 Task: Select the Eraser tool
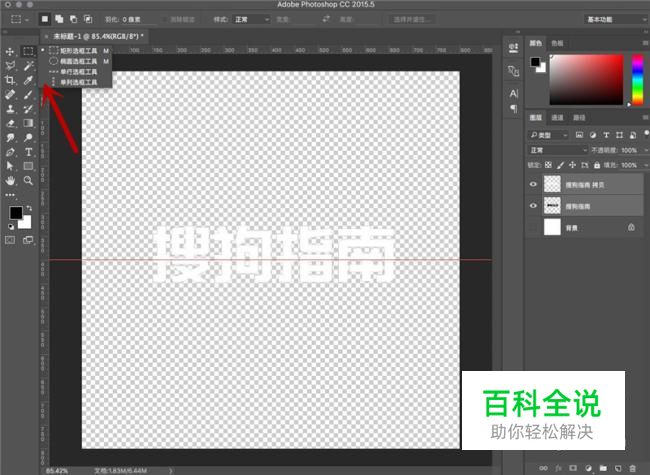[10, 123]
